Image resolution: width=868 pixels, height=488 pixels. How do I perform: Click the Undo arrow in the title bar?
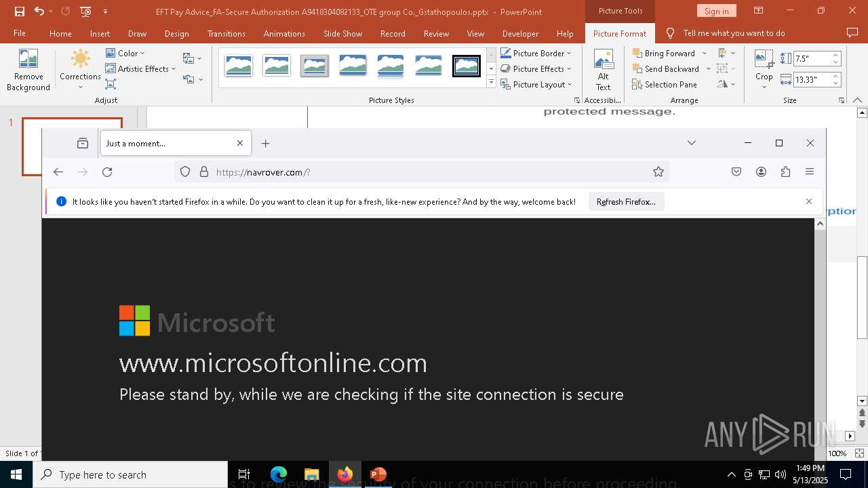point(39,12)
